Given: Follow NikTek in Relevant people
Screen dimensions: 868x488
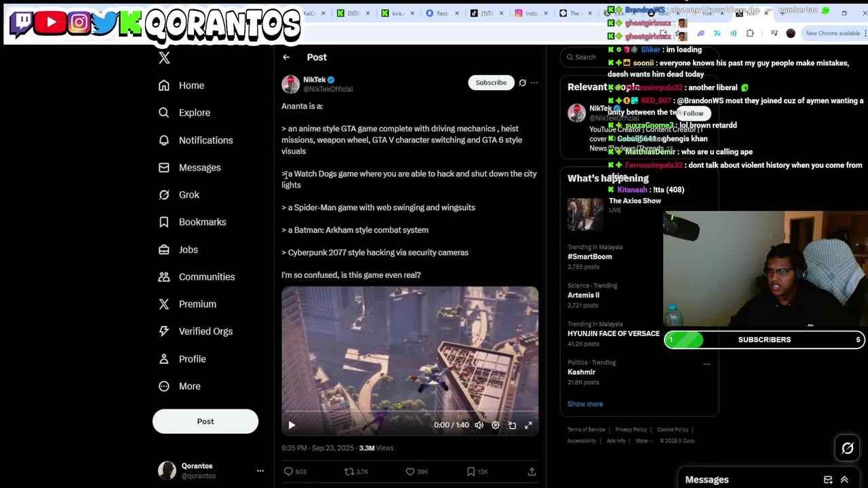Looking at the screenshot, I should (693, 113).
